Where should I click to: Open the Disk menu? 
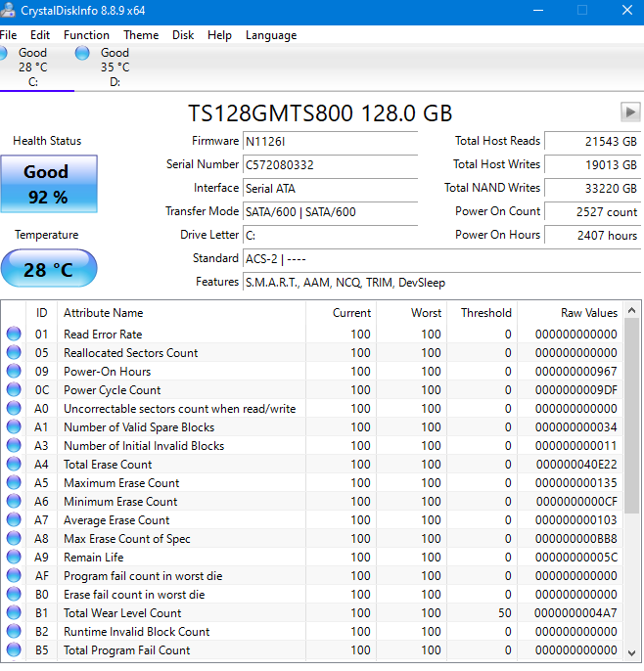click(x=183, y=35)
